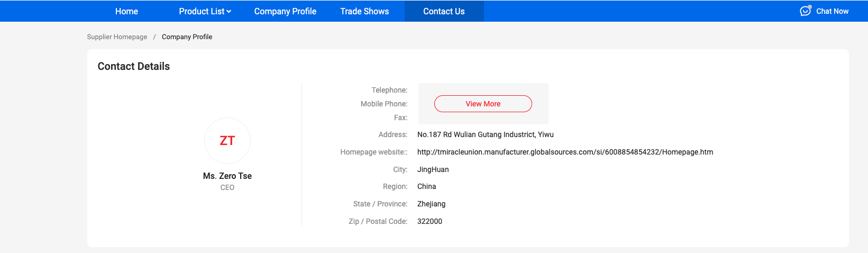Click the CEO title under the name
Image resolution: width=868 pixels, height=253 pixels.
point(227,188)
